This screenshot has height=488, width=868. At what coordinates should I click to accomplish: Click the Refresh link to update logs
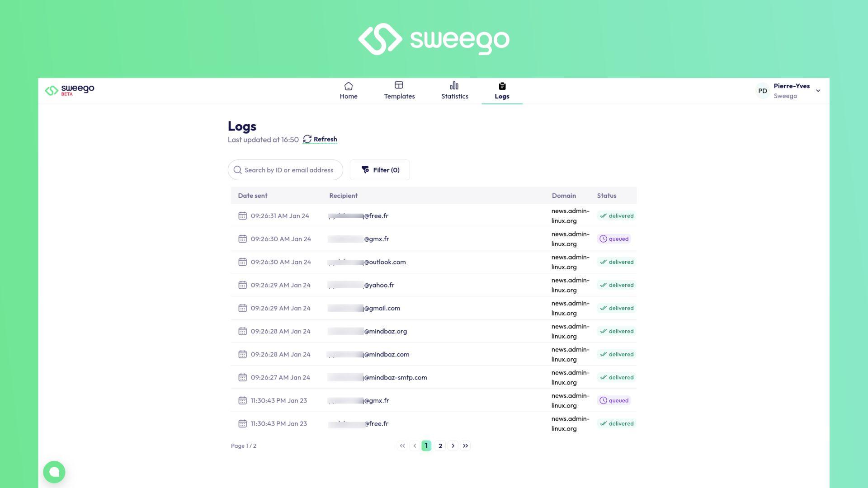[x=320, y=140]
